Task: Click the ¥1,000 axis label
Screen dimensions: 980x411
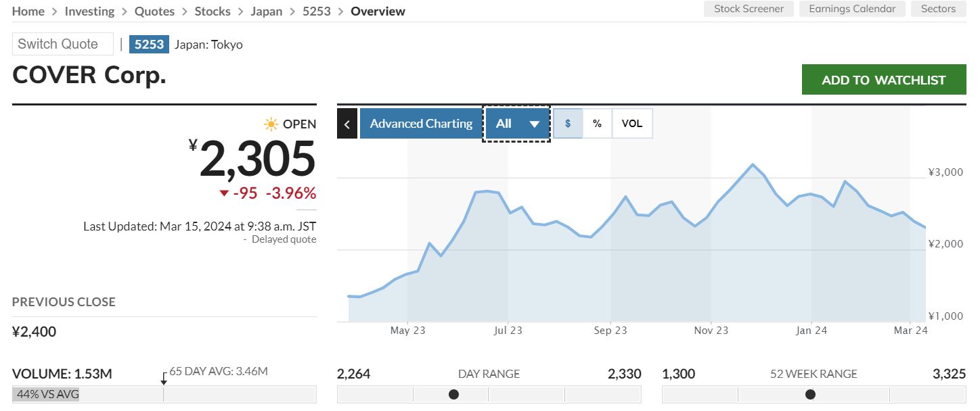Action: [x=945, y=316]
